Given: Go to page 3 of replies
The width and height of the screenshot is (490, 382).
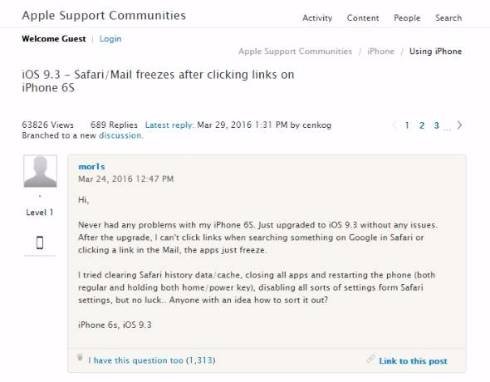Looking at the screenshot, I should tap(436, 125).
